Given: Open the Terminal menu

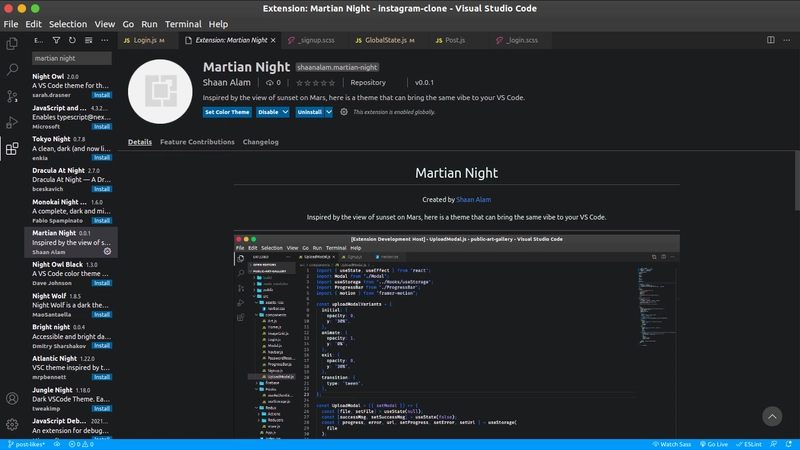Looking at the screenshot, I should point(183,24).
